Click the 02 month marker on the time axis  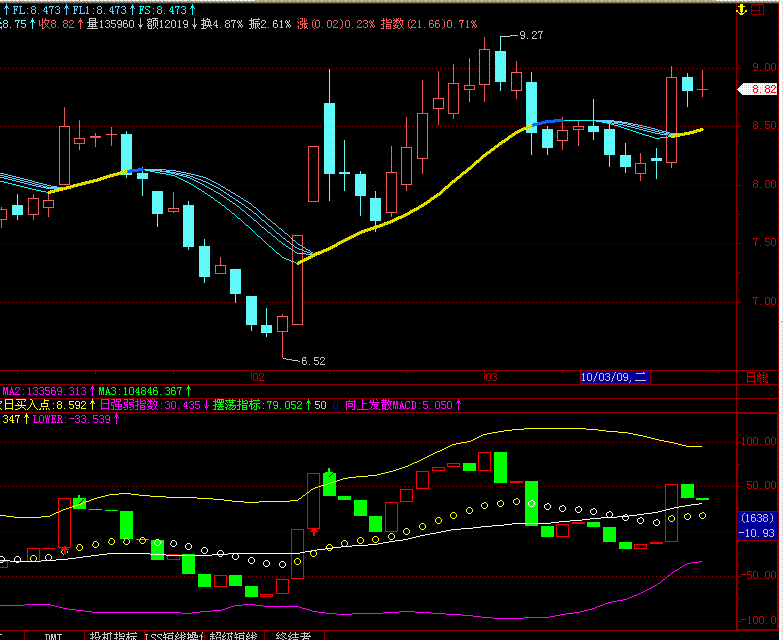coord(257,377)
